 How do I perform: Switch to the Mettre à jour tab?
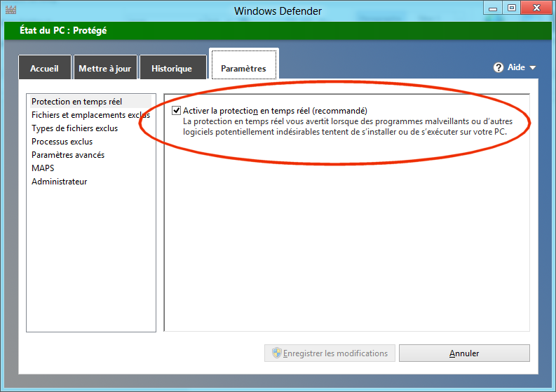pos(105,67)
